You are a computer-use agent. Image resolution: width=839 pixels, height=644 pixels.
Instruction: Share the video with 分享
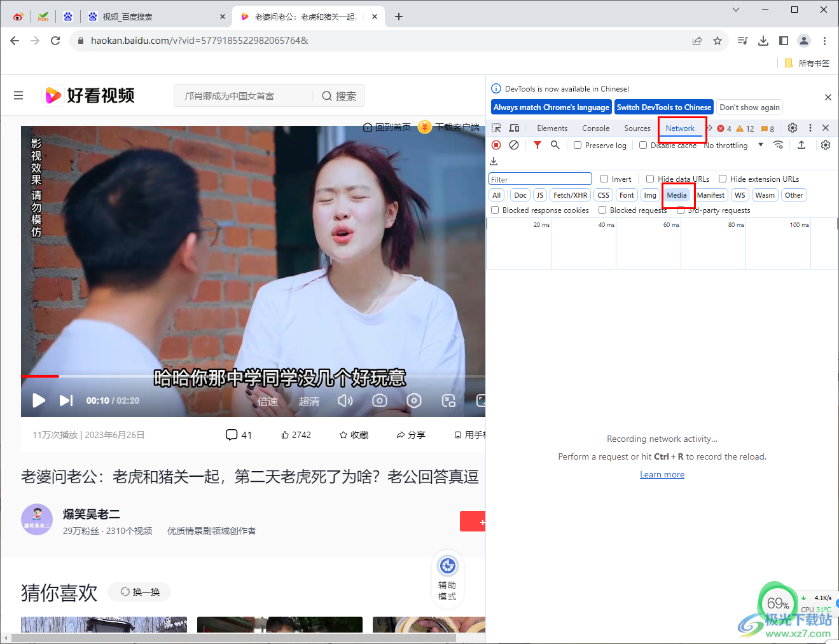pyautogui.click(x=411, y=435)
